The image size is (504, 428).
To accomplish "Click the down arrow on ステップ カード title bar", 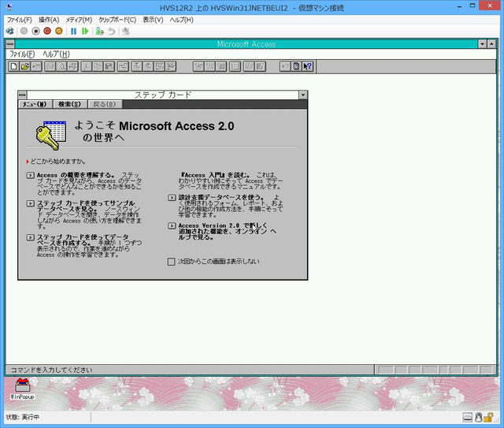I will (x=303, y=95).
